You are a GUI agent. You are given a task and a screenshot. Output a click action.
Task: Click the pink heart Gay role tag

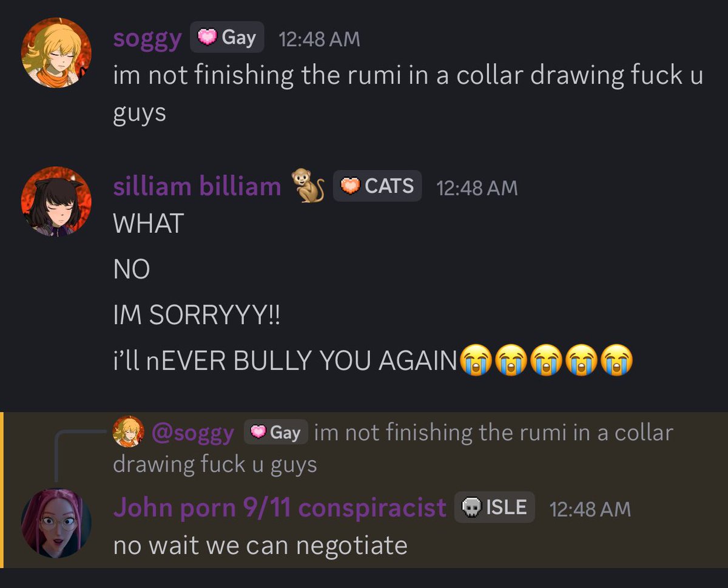point(227,38)
